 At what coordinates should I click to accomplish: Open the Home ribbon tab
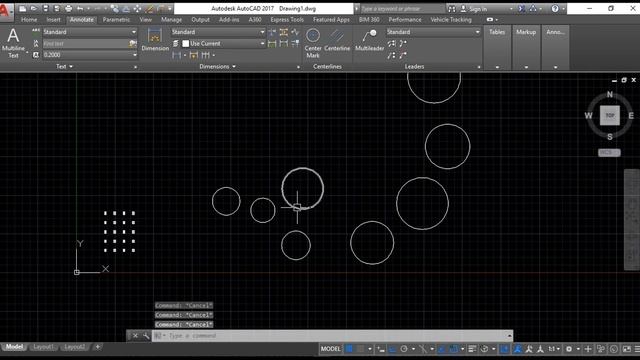29,20
